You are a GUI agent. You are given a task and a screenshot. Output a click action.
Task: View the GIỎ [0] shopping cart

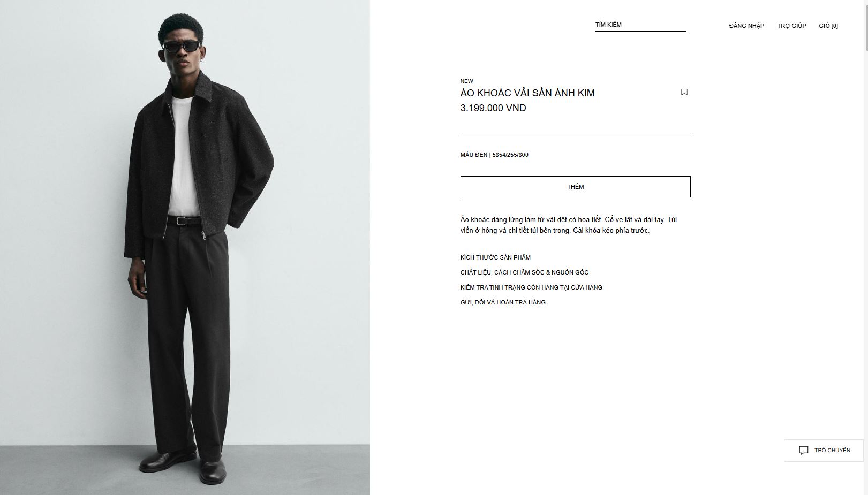pyautogui.click(x=828, y=26)
